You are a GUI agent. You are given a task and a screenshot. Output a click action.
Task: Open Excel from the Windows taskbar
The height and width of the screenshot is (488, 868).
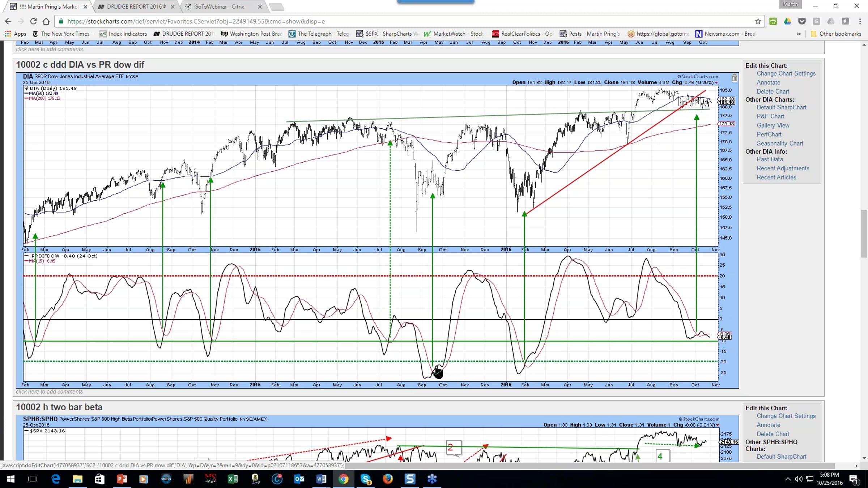tap(233, 479)
